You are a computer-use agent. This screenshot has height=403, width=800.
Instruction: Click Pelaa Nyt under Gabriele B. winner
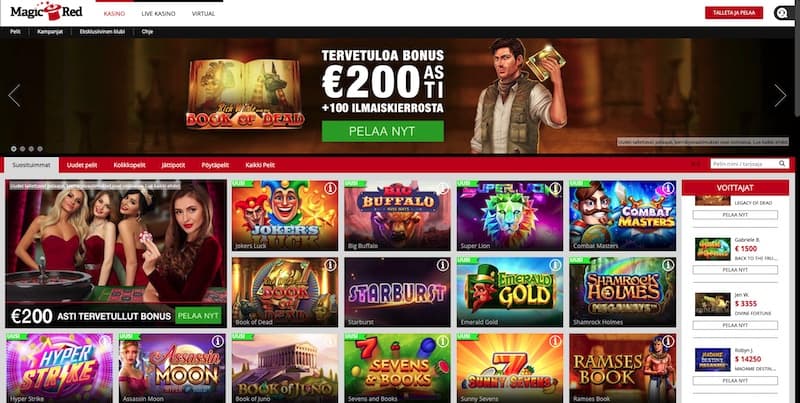click(x=735, y=270)
